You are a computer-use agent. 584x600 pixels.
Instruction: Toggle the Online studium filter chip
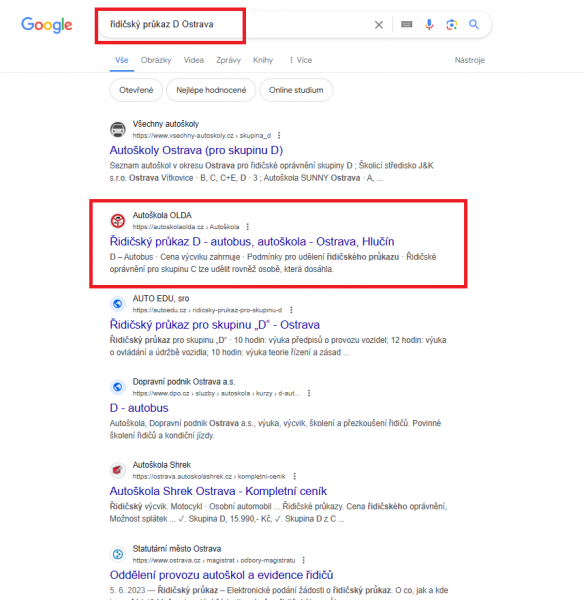tap(296, 90)
